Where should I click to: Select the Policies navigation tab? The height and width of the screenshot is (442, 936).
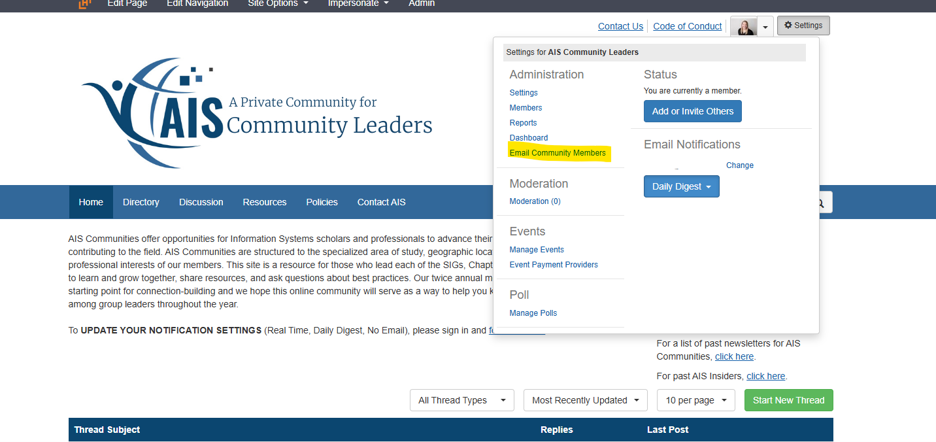pyautogui.click(x=322, y=202)
